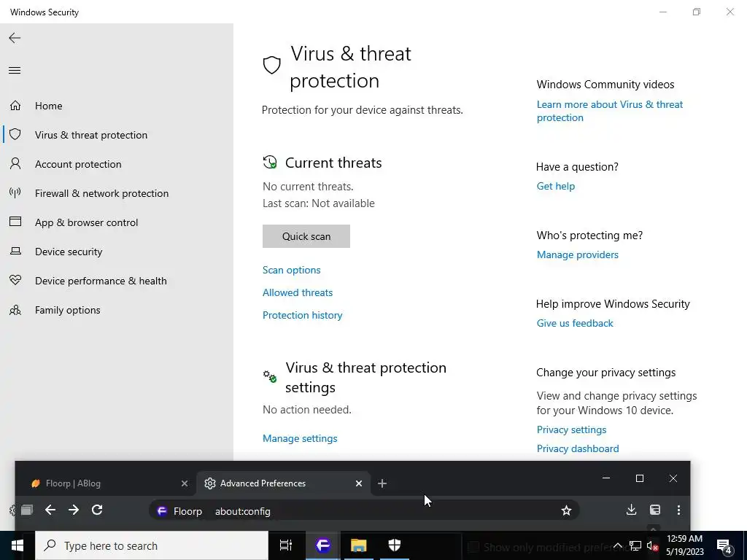This screenshot has width=747, height=560.
Task: Click Give us feedback link
Action: click(x=575, y=323)
